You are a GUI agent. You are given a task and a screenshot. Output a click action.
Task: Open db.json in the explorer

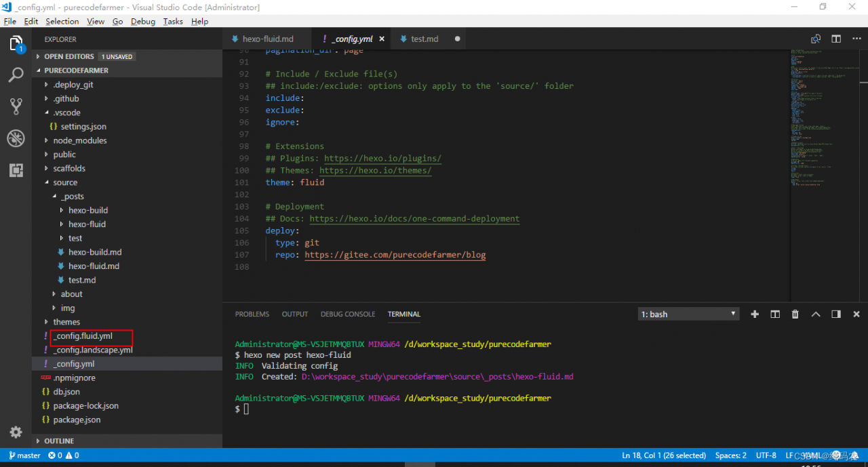pyautogui.click(x=66, y=392)
